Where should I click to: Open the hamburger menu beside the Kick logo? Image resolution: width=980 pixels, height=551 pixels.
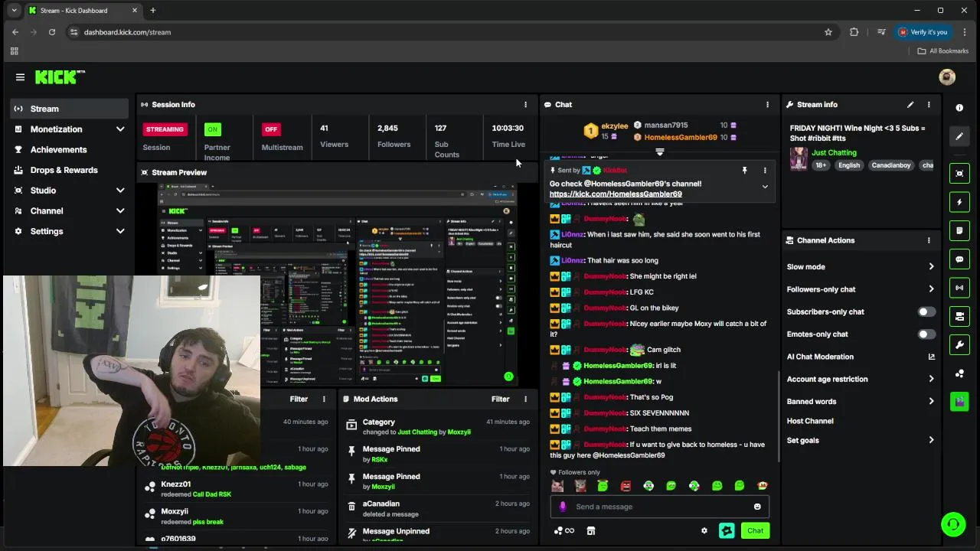pyautogui.click(x=20, y=77)
